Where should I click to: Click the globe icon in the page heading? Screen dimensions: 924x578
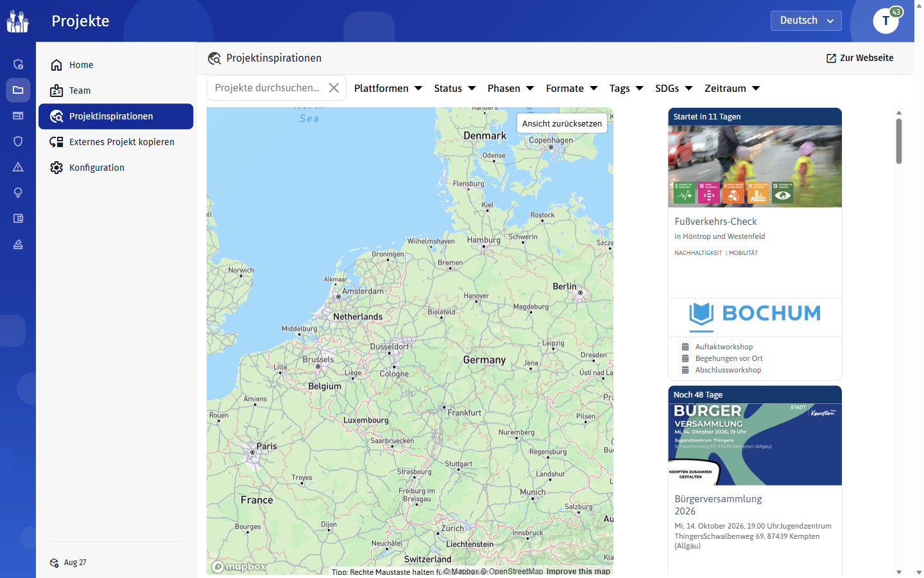click(214, 58)
